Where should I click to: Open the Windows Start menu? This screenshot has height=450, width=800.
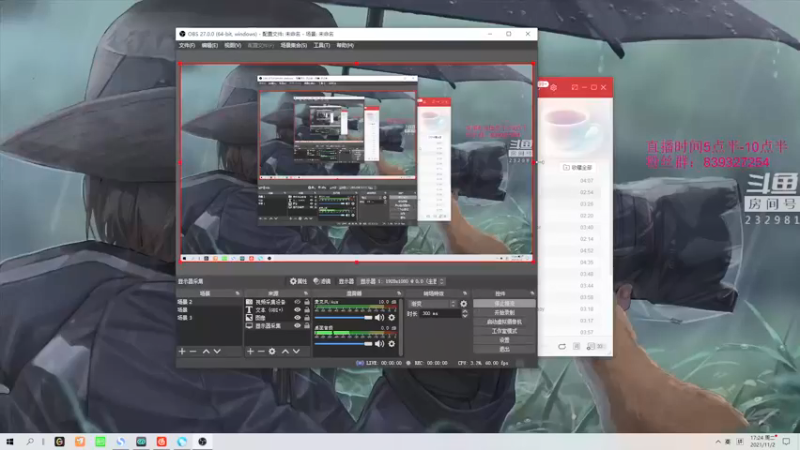click(x=10, y=441)
